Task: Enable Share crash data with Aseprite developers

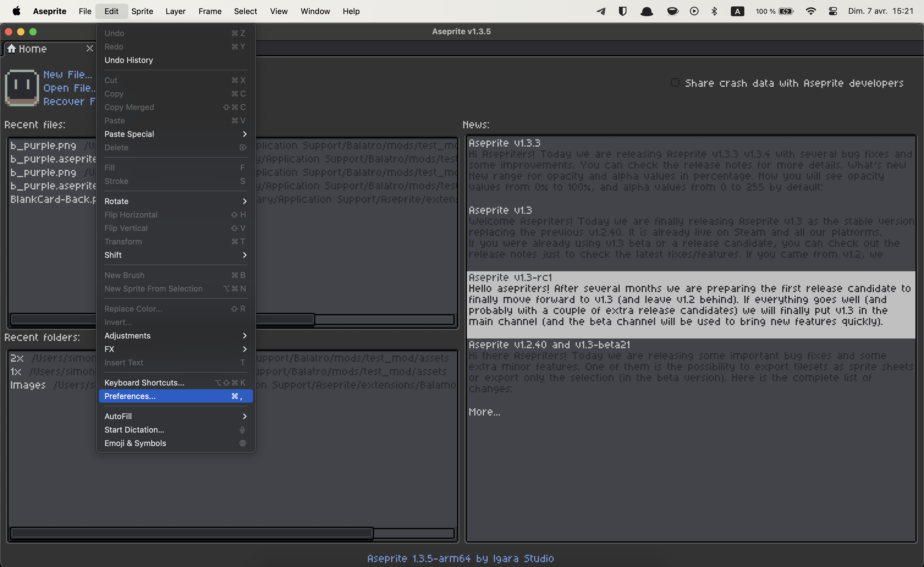Action: (x=675, y=82)
